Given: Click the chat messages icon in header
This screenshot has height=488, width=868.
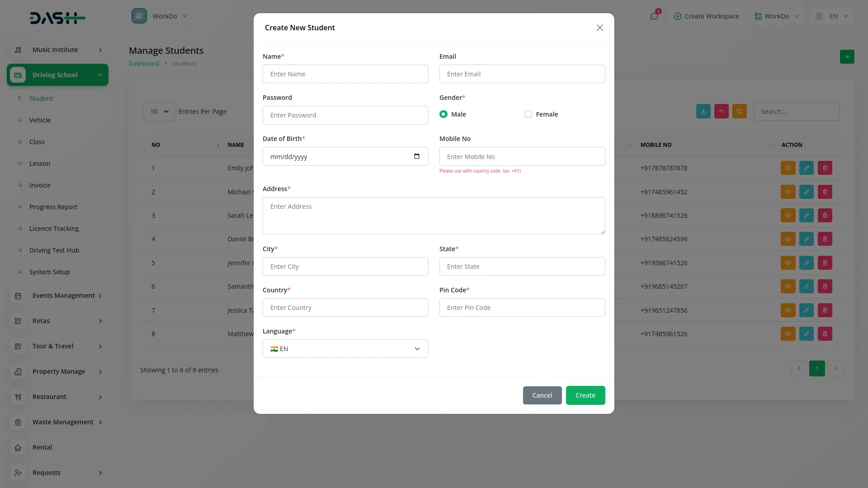Looking at the screenshot, I should coord(654,16).
